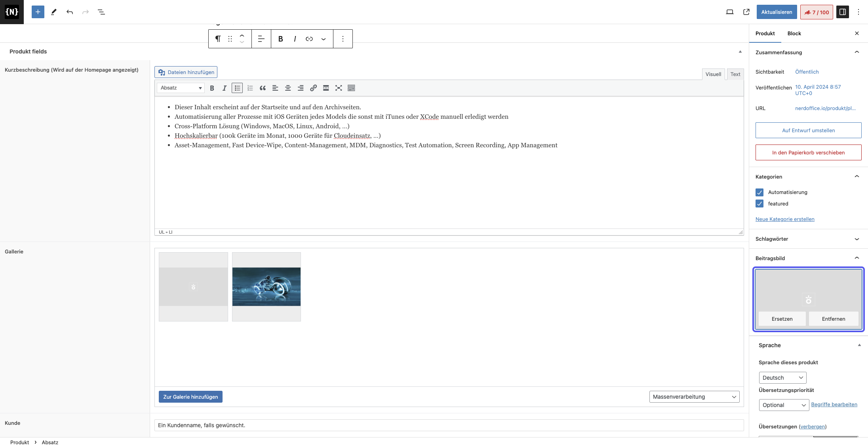Image resolution: width=868 pixels, height=447 pixels.
Task: Change visibility via Öffentlich link
Action: (807, 72)
